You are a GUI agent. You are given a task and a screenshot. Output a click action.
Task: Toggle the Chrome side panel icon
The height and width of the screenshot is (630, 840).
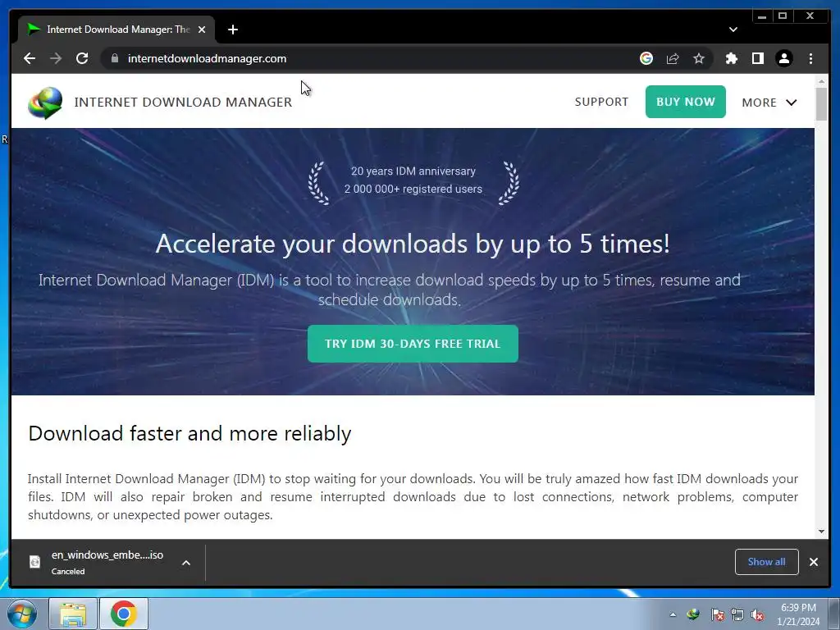[757, 58]
